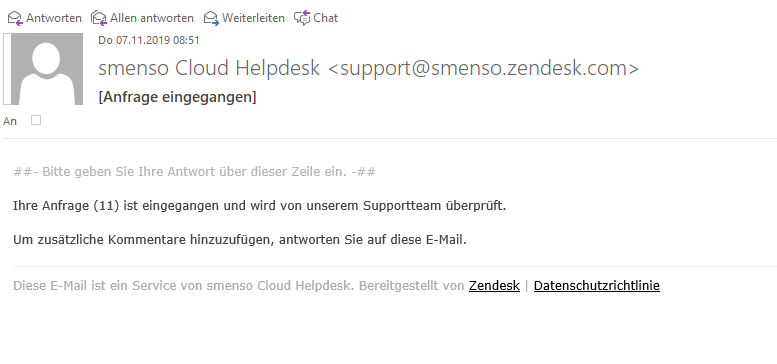Click the Weiterleiten forward arrow icon

click(211, 18)
